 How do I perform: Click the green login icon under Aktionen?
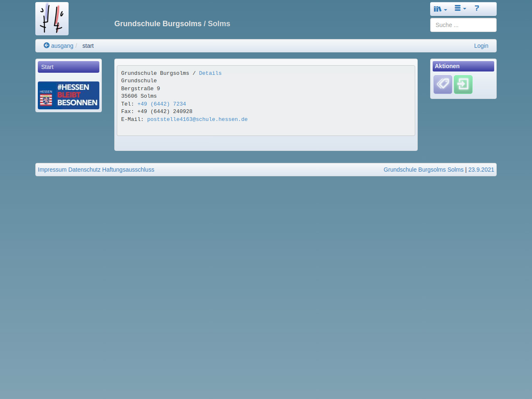pos(463,84)
